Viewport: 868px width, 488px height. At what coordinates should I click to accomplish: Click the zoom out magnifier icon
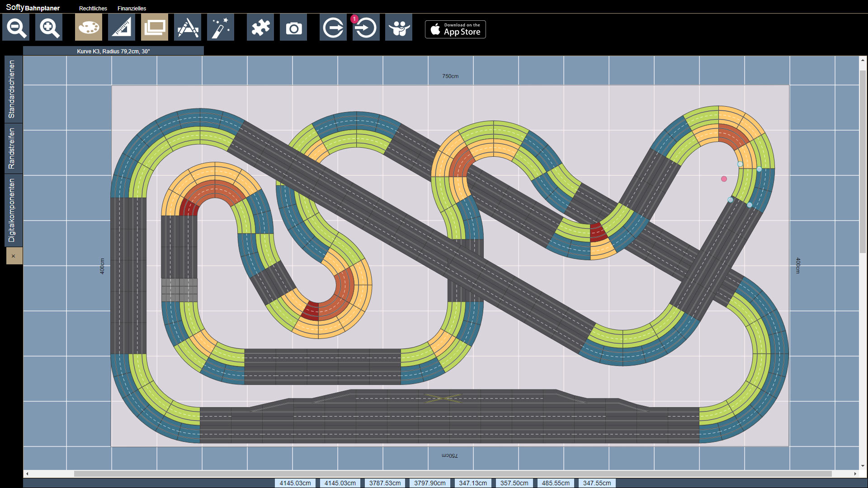pyautogui.click(x=16, y=28)
